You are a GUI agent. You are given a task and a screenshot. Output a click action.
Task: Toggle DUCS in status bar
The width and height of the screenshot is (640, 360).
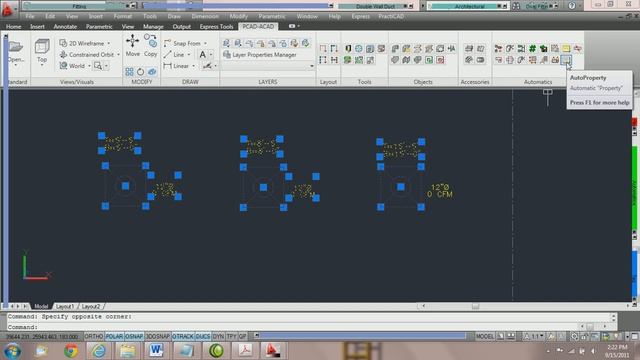pyautogui.click(x=203, y=336)
